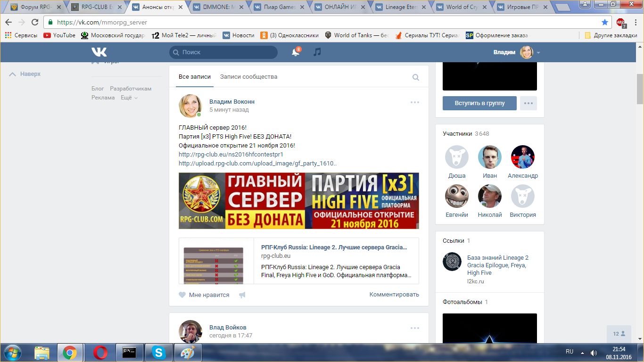
Task: Click the share megaphone icon under post
Action: tap(242, 295)
